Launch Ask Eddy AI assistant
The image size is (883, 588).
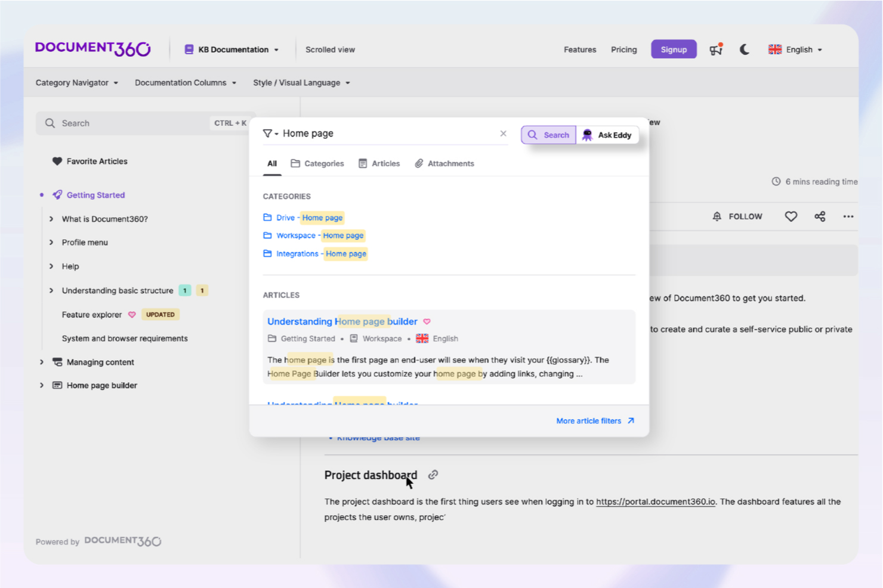point(608,135)
